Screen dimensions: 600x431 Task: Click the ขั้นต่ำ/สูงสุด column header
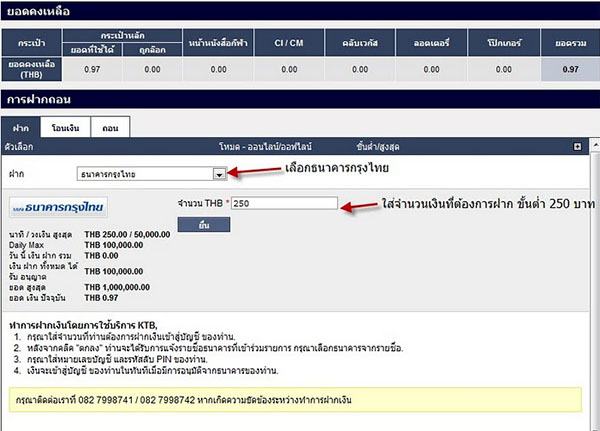click(x=378, y=147)
